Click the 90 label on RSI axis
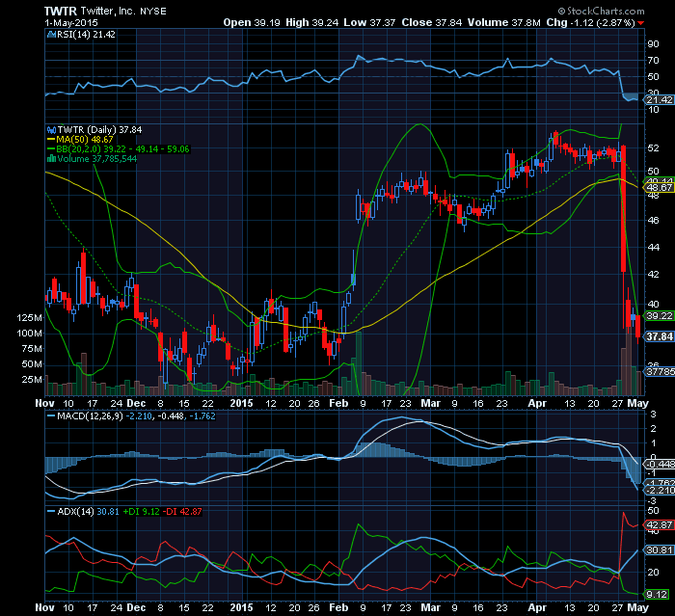 click(x=654, y=44)
